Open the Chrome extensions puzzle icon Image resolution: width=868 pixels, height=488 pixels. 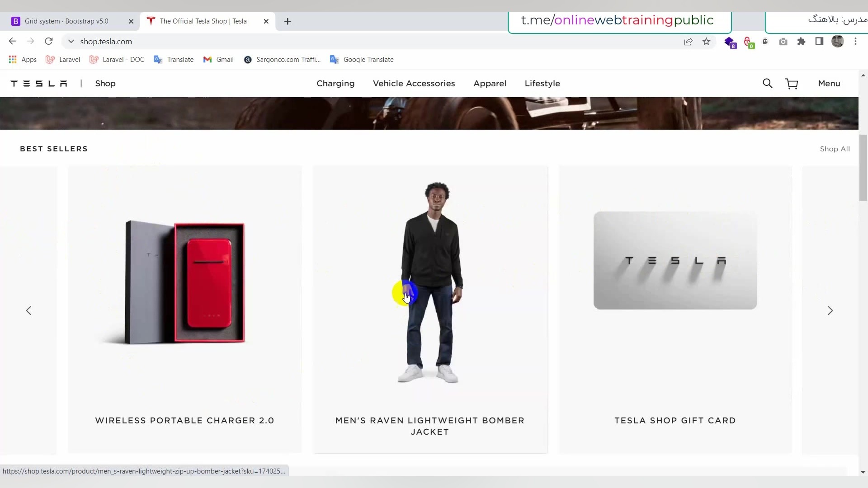coord(801,42)
